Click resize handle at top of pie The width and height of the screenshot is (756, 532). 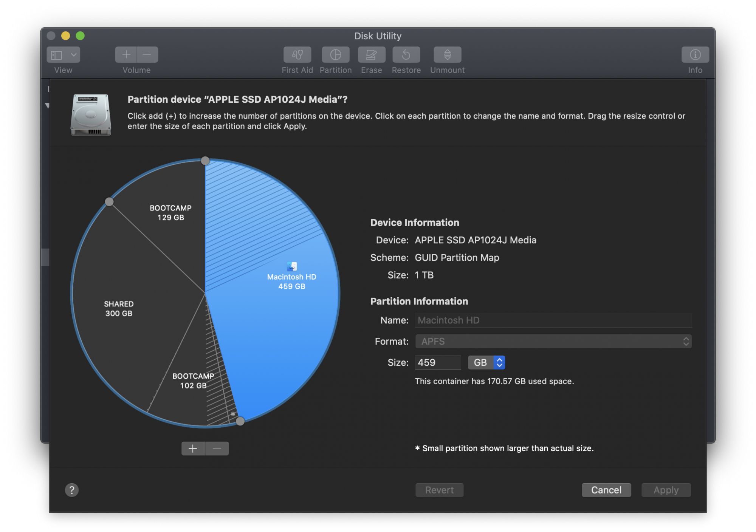tap(205, 161)
